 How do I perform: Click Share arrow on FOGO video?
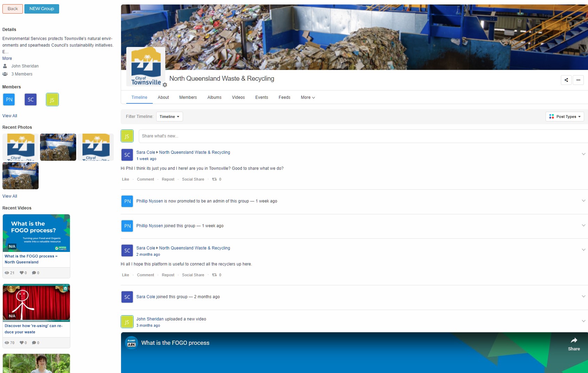click(574, 343)
